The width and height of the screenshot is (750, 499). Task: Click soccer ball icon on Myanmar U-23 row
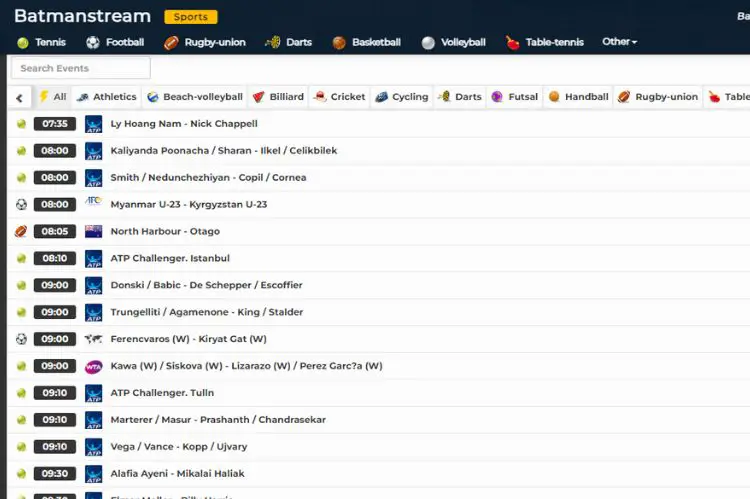pos(21,205)
